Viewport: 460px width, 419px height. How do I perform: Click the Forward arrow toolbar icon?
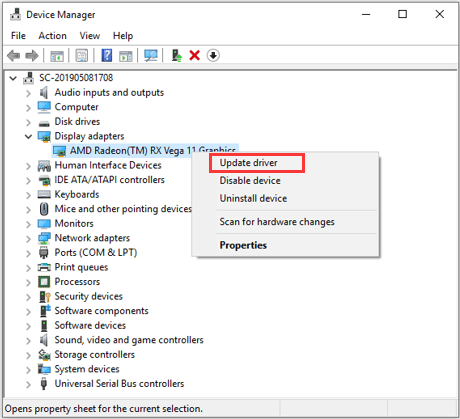[x=32, y=55]
